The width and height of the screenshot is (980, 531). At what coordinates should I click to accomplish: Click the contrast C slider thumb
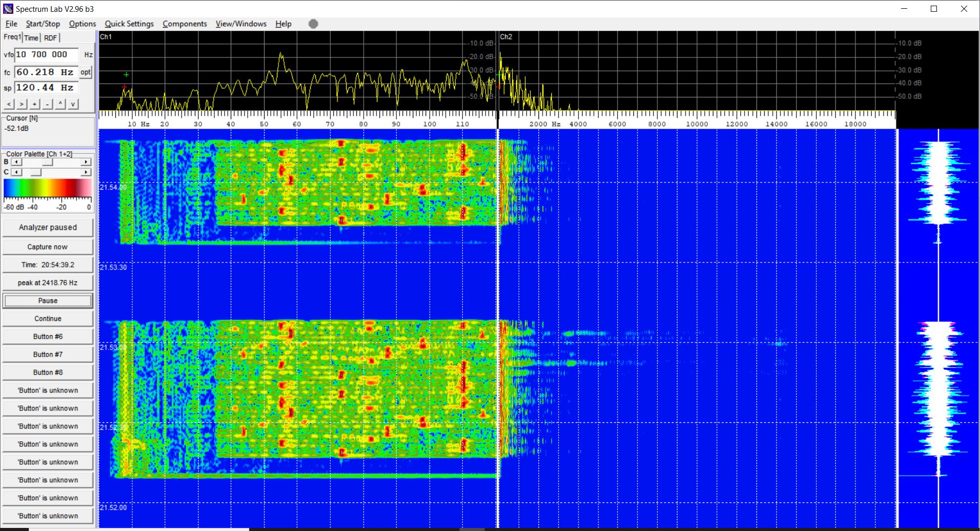click(35, 172)
